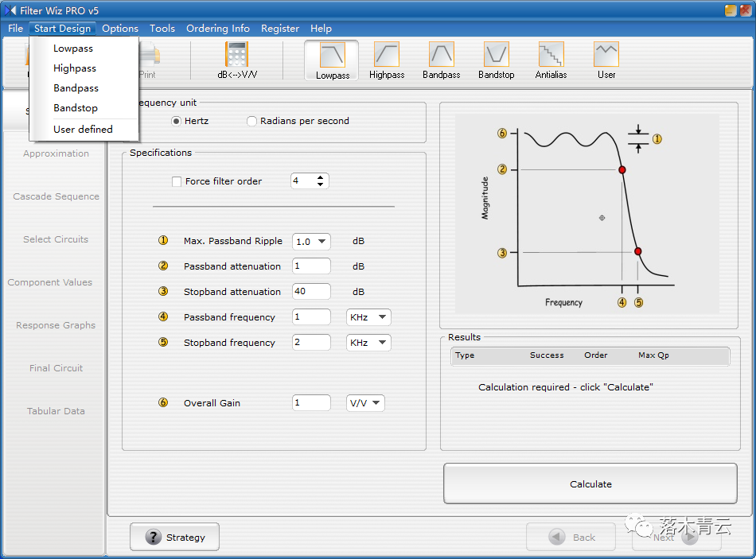Select the Bandstop filter toolbar icon
756x559 pixels.
click(x=496, y=60)
